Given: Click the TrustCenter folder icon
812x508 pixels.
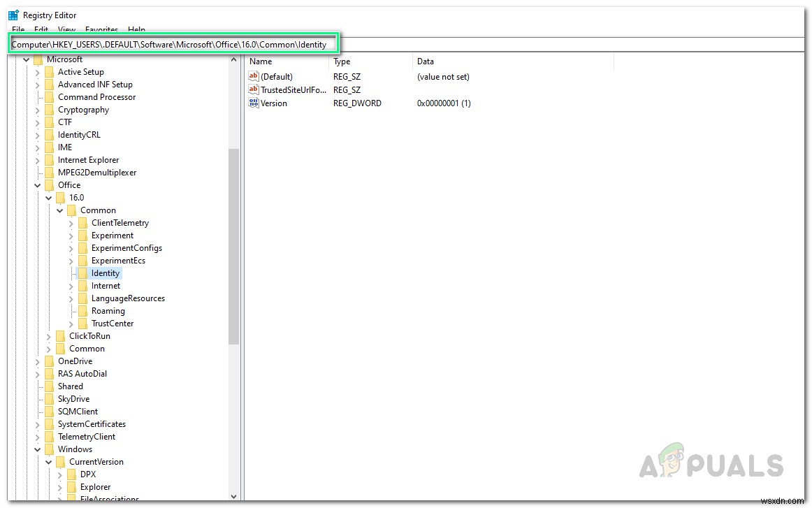Looking at the screenshot, I should tap(83, 324).
